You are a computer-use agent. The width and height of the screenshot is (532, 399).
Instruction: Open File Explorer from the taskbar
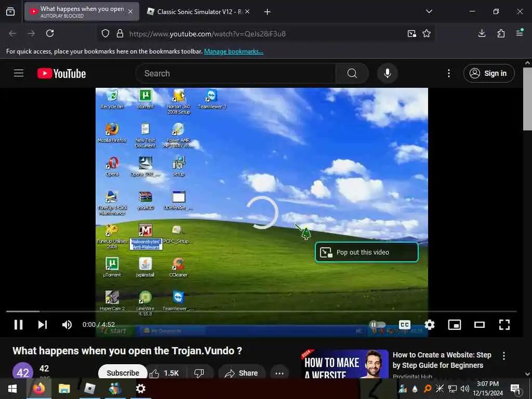click(x=64, y=389)
